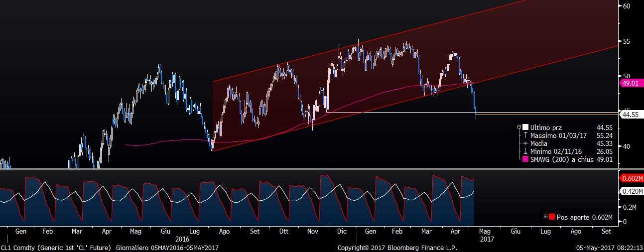Image resolution: width=644 pixels, height=252 pixels.
Task: Click the pink 49.01 axis price tag
Action: pyautogui.click(x=630, y=84)
